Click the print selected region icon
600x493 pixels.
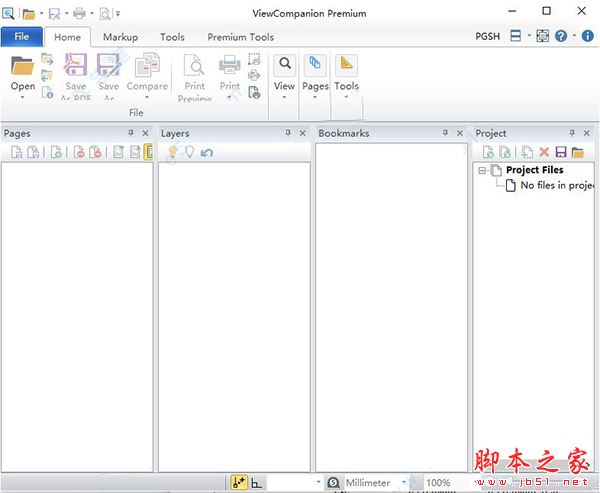point(254,59)
